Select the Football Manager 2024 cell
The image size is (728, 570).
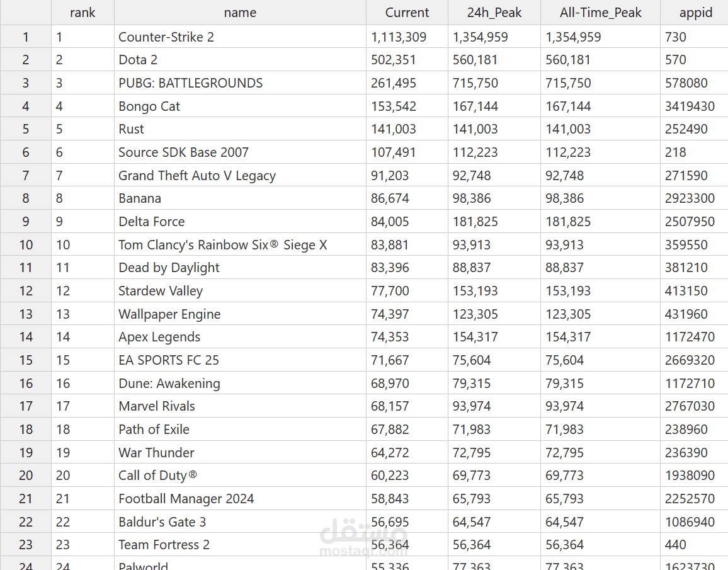coord(186,499)
